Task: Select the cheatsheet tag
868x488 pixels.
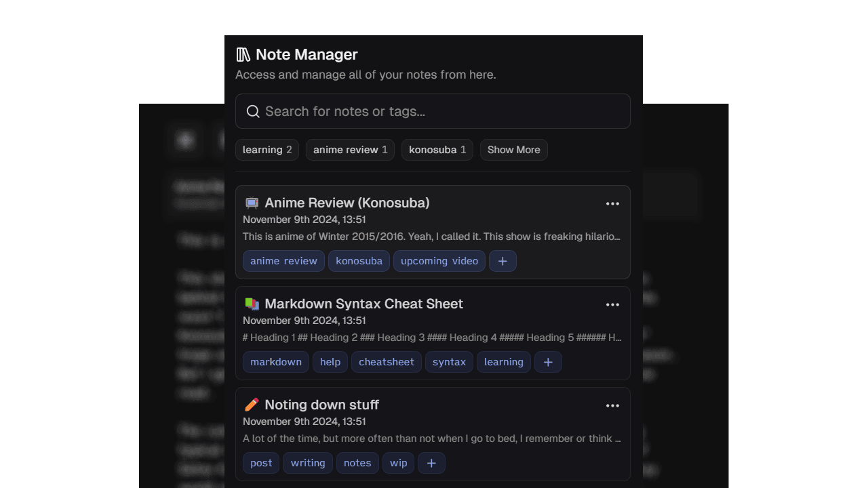Action: [x=386, y=362]
